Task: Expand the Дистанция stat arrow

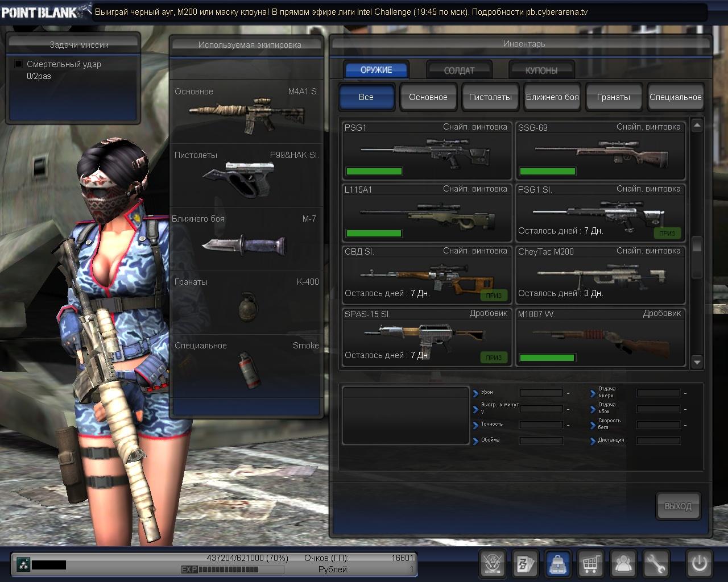Action: pyautogui.click(x=593, y=440)
